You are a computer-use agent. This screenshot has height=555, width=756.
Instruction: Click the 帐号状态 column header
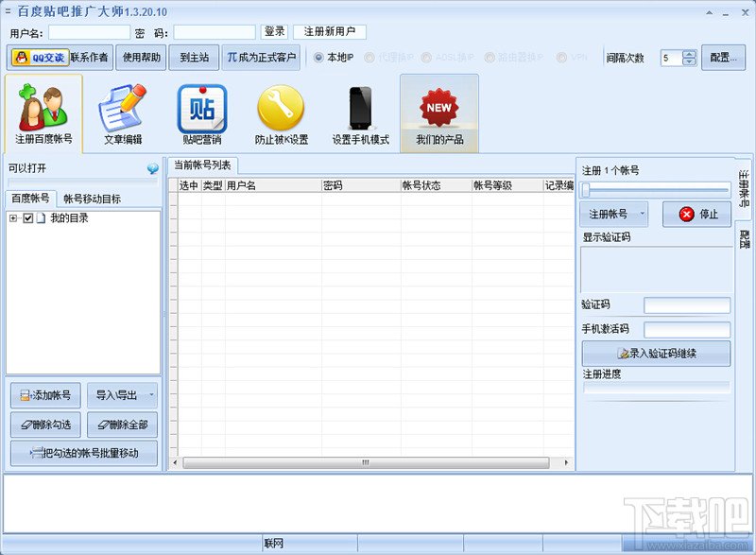437,185
